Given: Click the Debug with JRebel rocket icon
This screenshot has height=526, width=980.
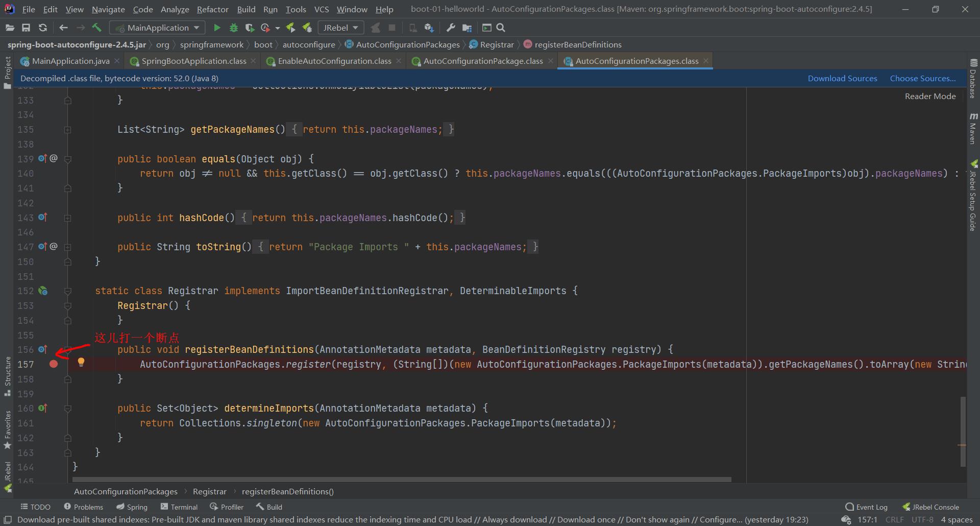Looking at the screenshot, I should 307,28.
